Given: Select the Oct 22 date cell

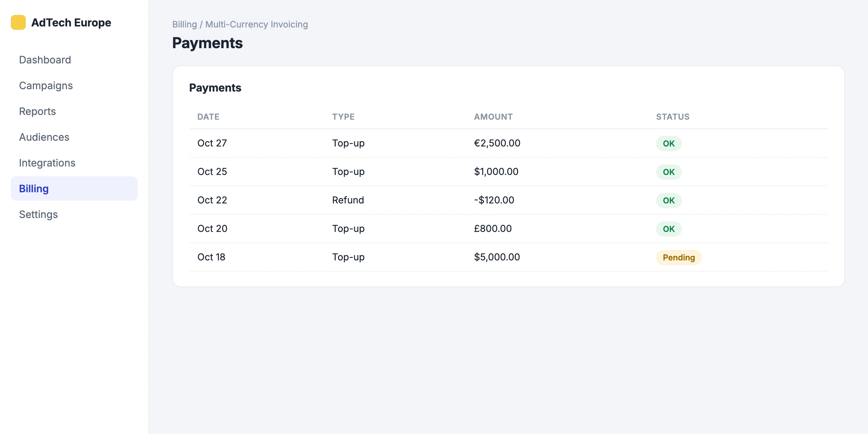Looking at the screenshot, I should tap(212, 200).
